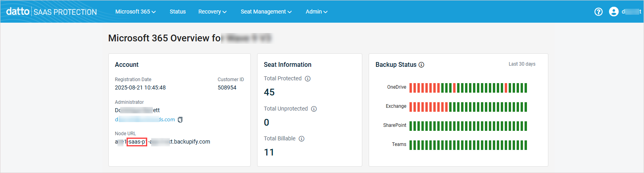The image size is (644, 173).
Task: Open the Recovery dropdown menu
Action: point(212,12)
